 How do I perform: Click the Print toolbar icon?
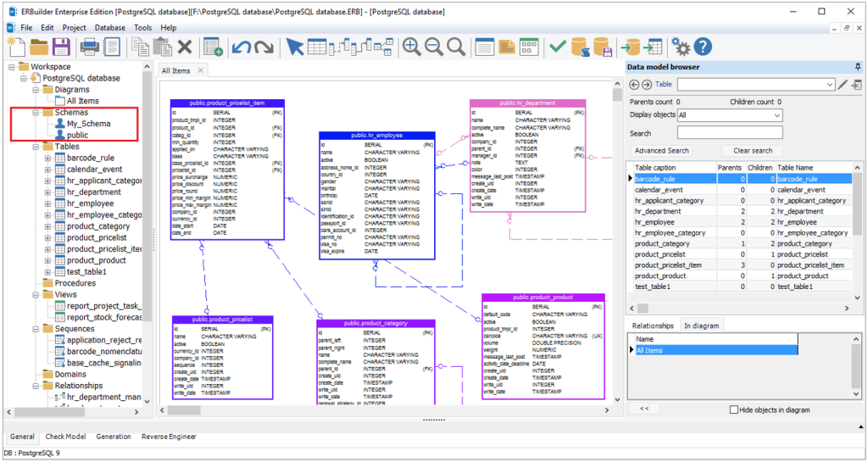coord(89,47)
